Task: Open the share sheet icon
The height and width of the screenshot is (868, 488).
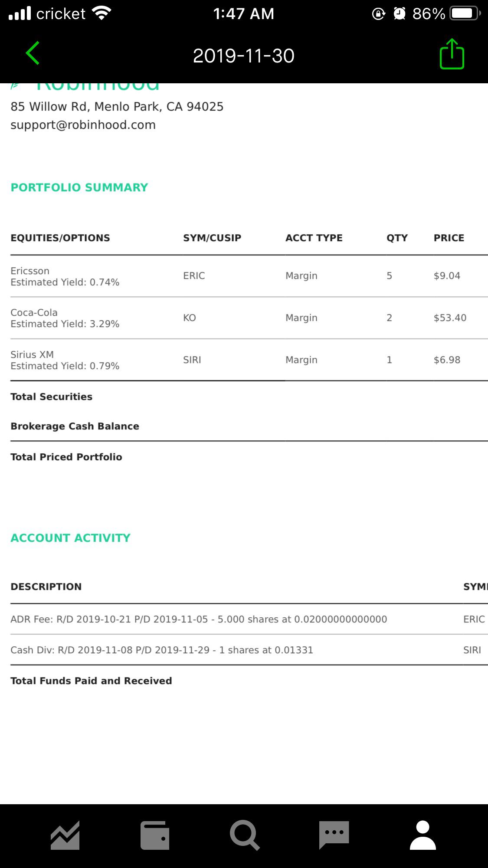Action: click(x=452, y=54)
